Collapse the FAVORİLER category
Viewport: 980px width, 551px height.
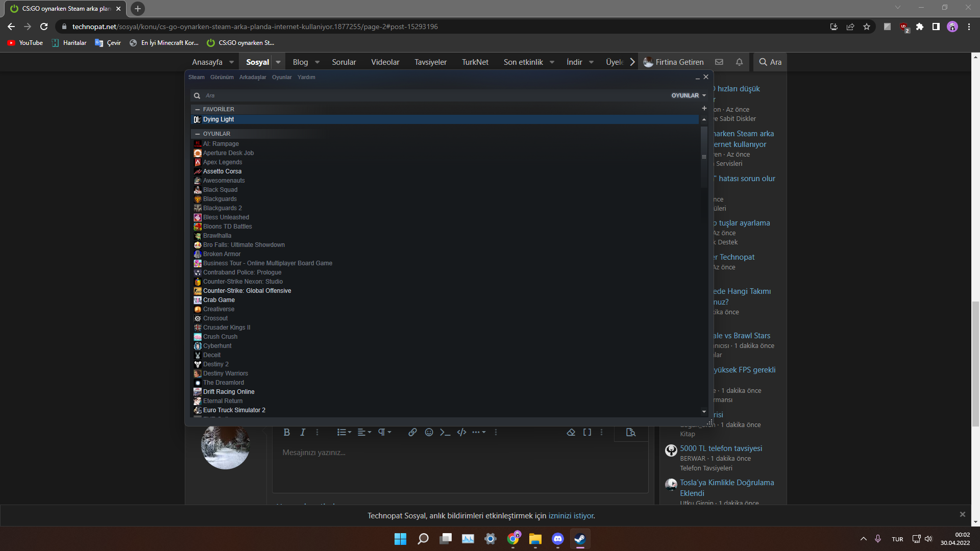(198, 109)
